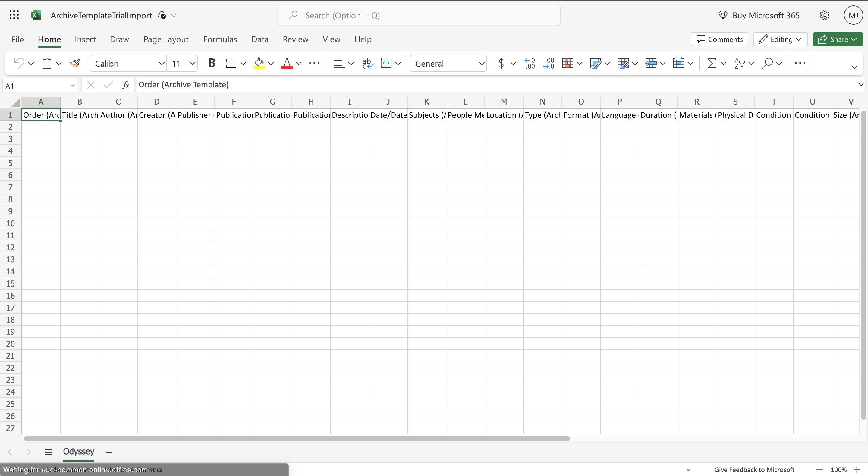Image resolution: width=868 pixels, height=476 pixels.
Task: Open the app launcher grid icon
Action: pos(14,15)
